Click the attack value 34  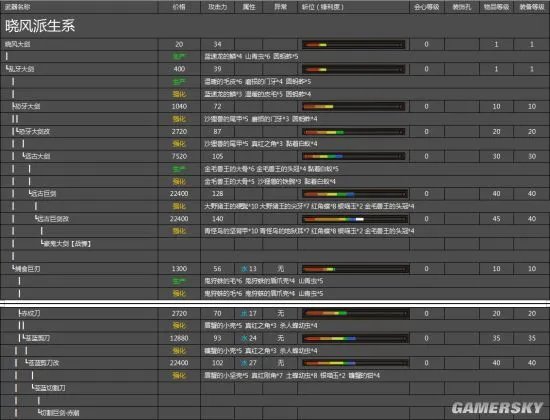(217, 44)
